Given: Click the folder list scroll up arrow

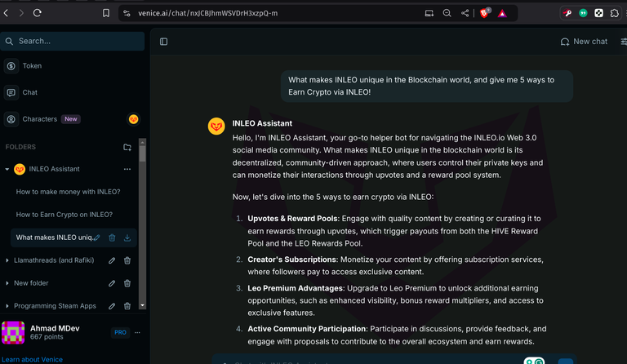Looking at the screenshot, I should pyautogui.click(x=142, y=142).
